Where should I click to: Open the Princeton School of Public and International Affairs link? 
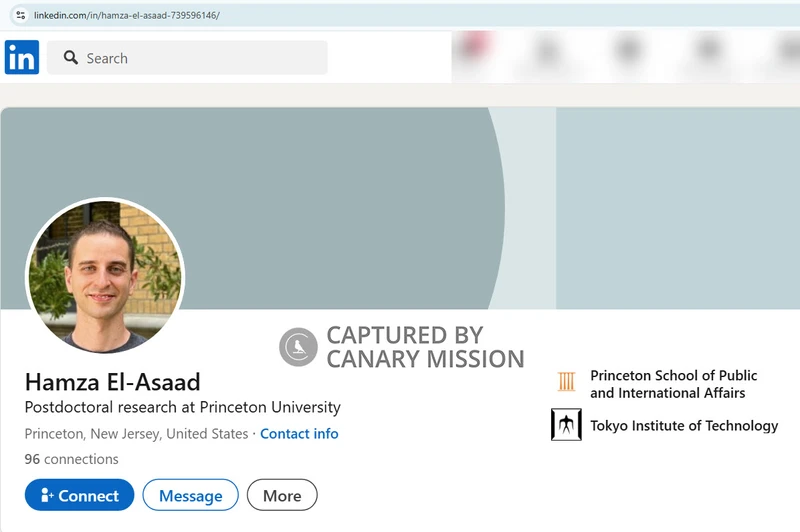coord(673,384)
